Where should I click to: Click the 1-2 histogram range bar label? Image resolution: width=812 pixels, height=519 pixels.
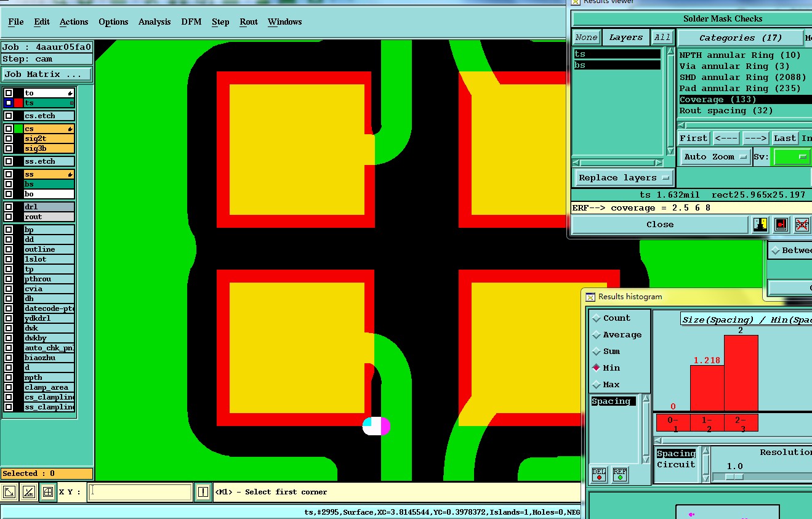(x=707, y=423)
